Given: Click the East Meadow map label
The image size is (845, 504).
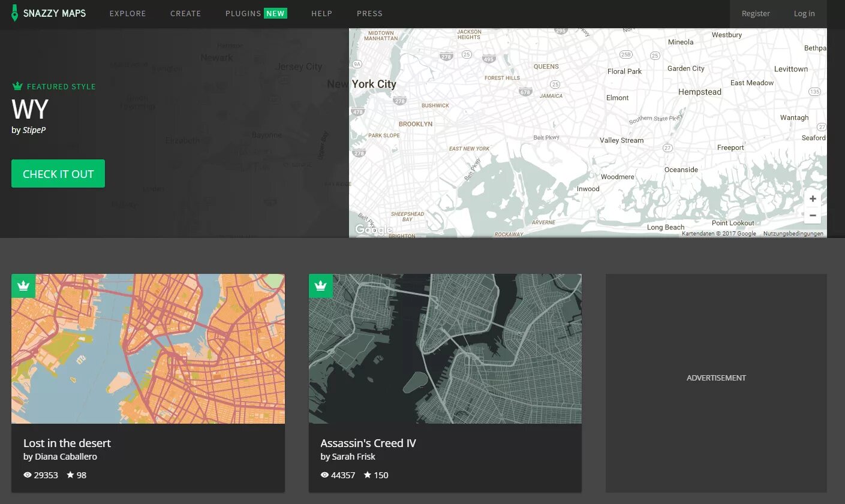Looking at the screenshot, I should tap(752, 83).
